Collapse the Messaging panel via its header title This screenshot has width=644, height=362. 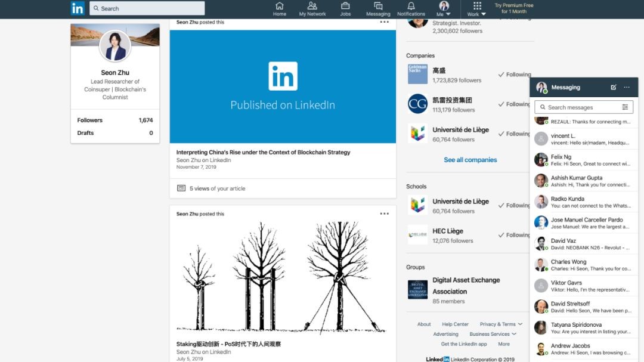coord(565,87)
